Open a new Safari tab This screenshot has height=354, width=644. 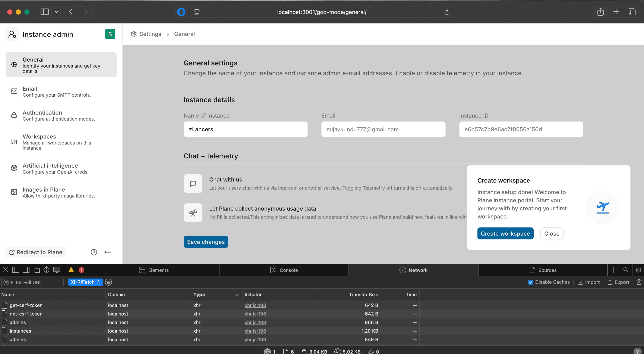(x=616, y=12)
